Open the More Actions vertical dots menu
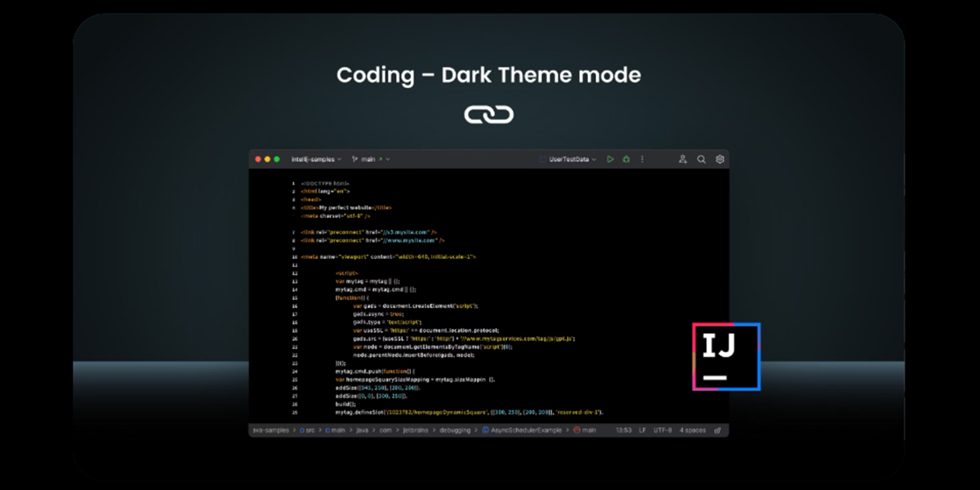 pos(642,159)
